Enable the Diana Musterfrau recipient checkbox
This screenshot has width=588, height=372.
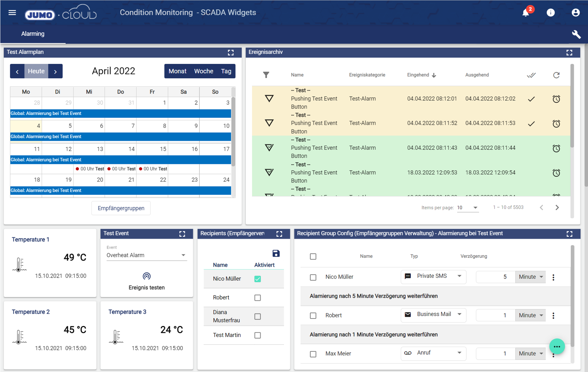(257, 316)
